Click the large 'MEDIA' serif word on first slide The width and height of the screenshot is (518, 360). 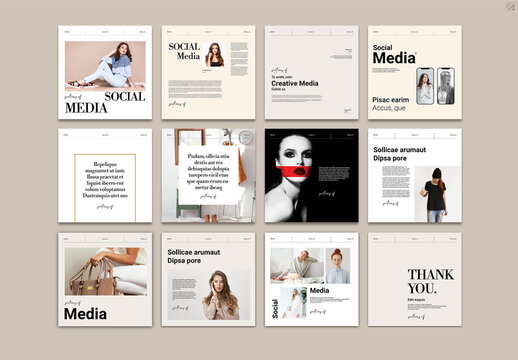click(86, 108)
